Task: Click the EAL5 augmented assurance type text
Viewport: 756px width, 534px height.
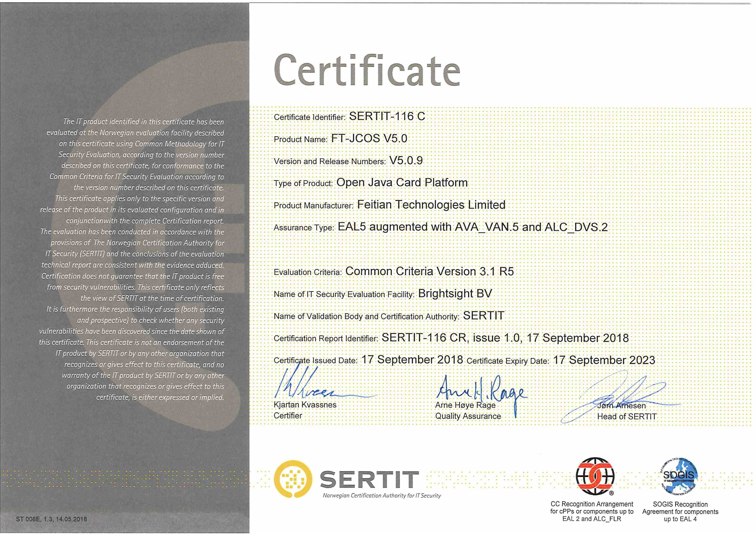Action: pos(472,227)
